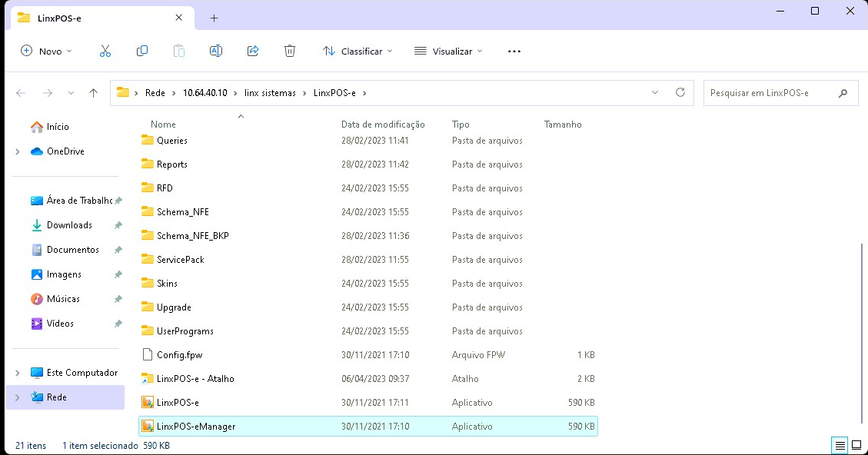Viewport: 868px width, 455px height.
Task: Sort by the Tipo column header
Action: pos(461,125)
